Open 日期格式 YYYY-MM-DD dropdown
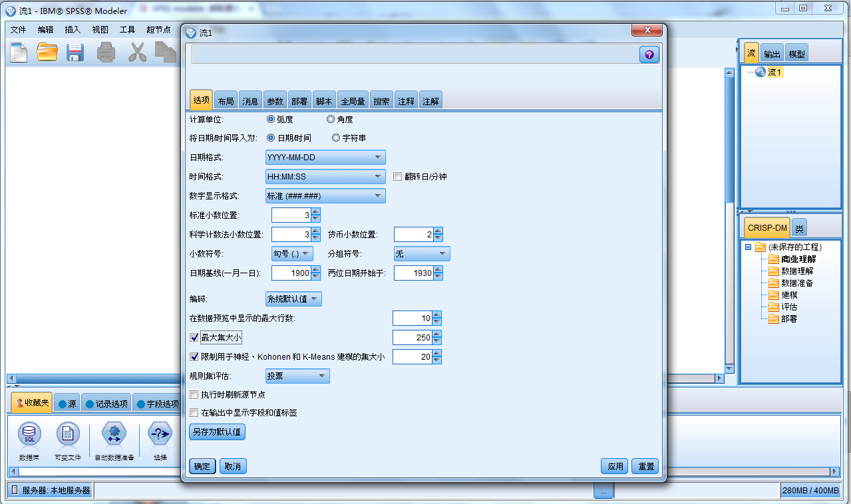This screenshot has width=851, height=504. click(x=325, y=158)
